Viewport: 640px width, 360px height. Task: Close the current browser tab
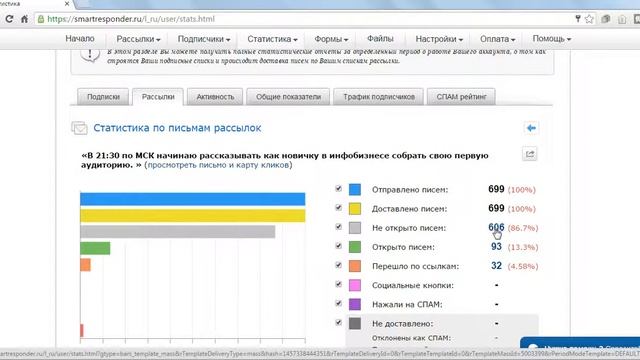pos(67,3)
